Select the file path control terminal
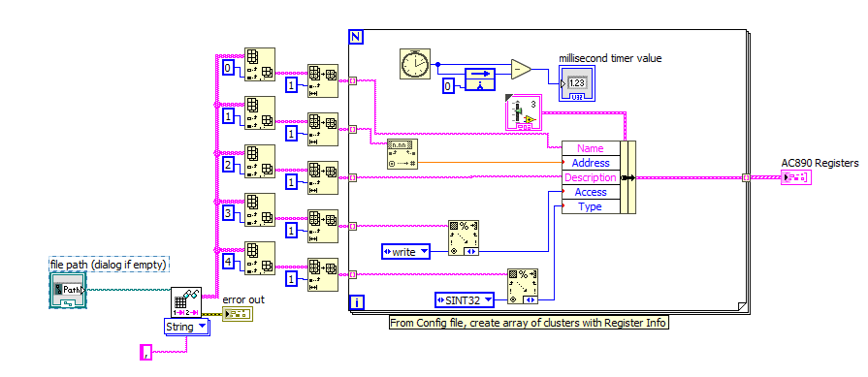Image resolution: width=868 pixels, height=377 pixels. [x=68, y=290]
